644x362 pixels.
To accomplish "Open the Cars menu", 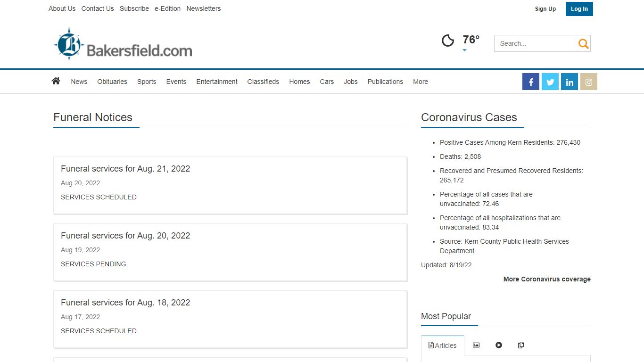I will (327, 82).
